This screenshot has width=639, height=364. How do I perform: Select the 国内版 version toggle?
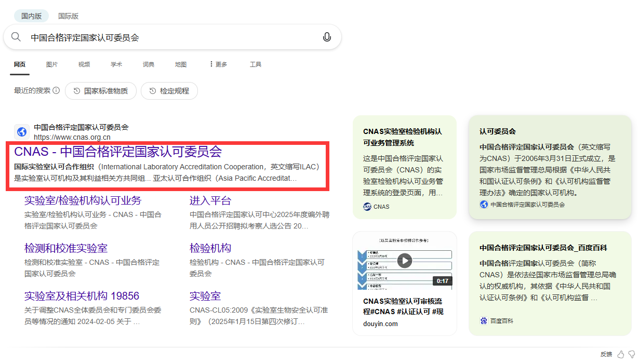point(31,16)
